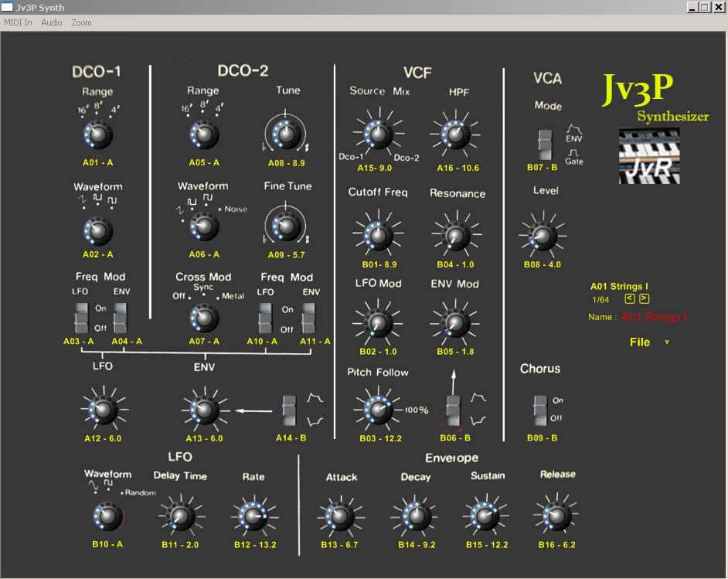The width and height of the screenshot is (728, 579).
Task: Open the Audio menu
Action: pos(52,22)
